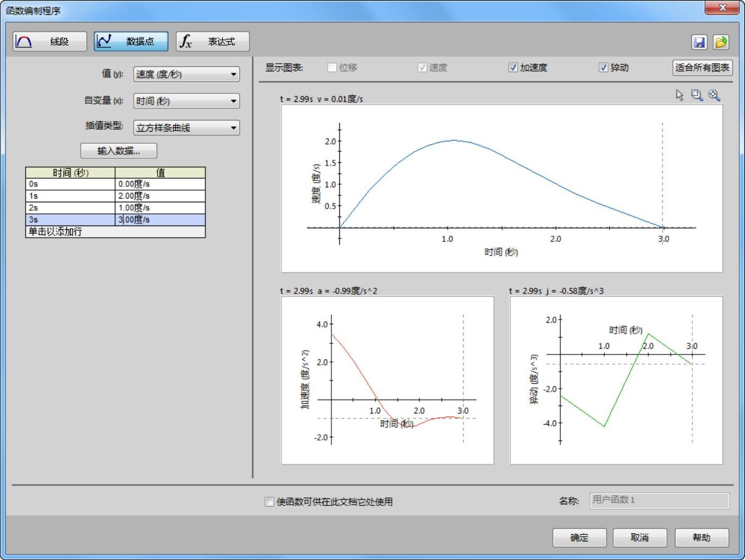Screen dimensions: 745x560
Task: Click the save function floppy disk icon
Action: tap(699, 42)
